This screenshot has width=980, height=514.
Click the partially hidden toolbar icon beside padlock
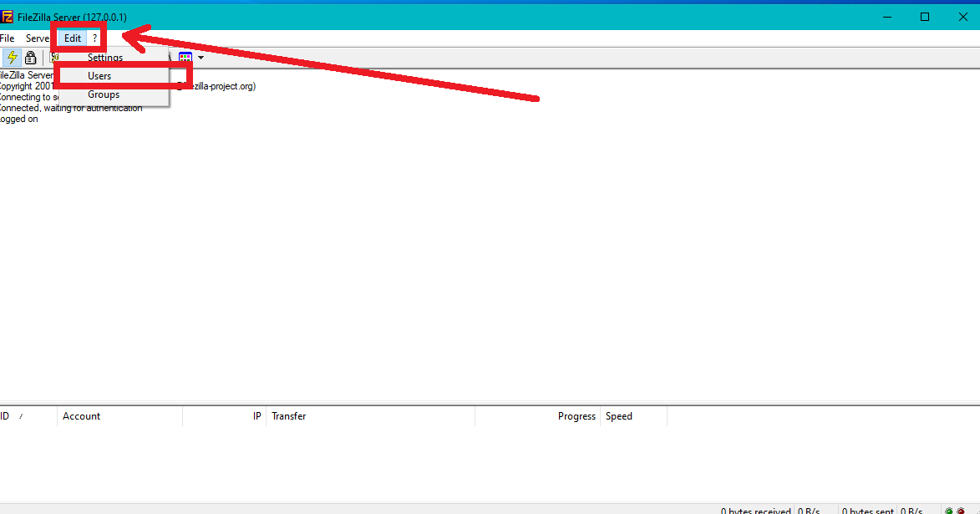(x=53, y=57)
